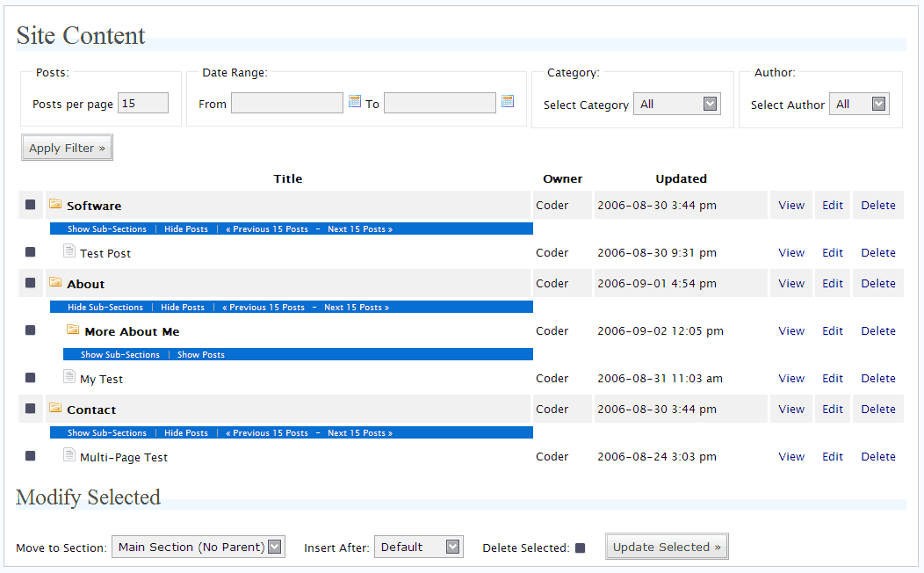
Task: Check the checkbox for the Software section
Action: click(x=30, y=204)
